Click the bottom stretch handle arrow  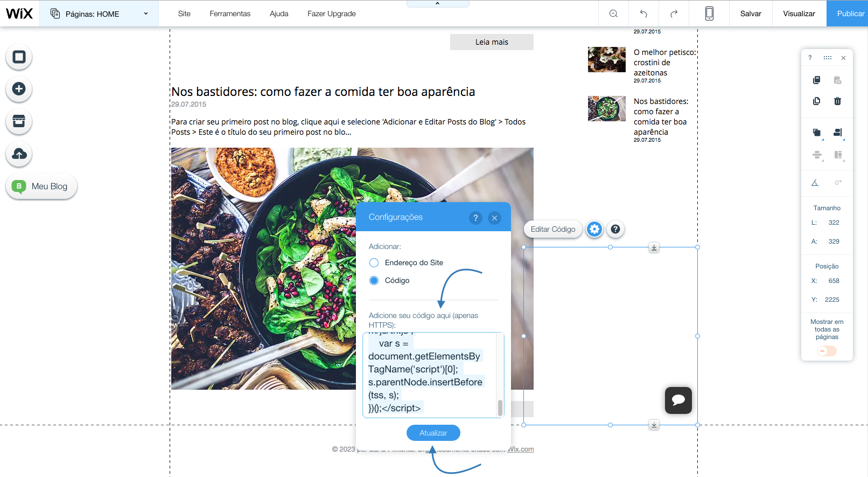654,425
